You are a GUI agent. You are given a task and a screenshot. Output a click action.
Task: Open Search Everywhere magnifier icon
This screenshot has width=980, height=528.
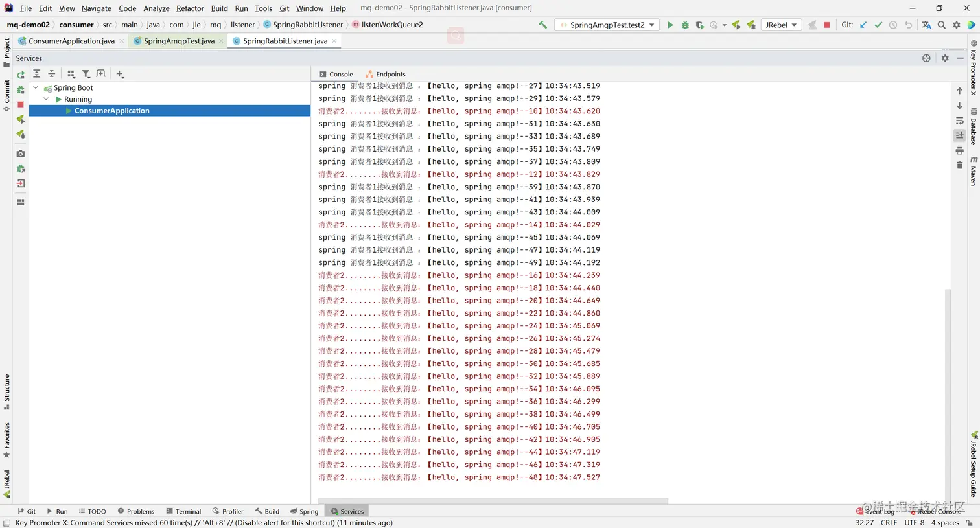point(942,25)
